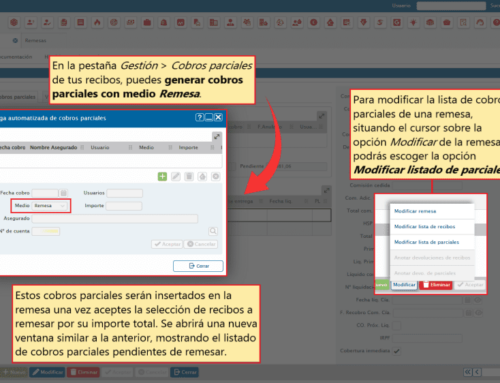Click the lightbulb icon in top toolbar

click(x=414, y=23)
